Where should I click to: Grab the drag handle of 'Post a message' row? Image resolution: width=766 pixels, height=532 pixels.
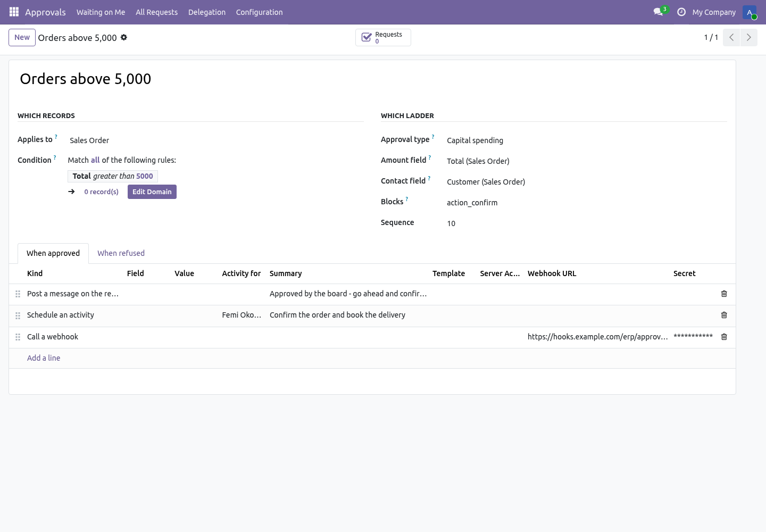click(18, 294)
